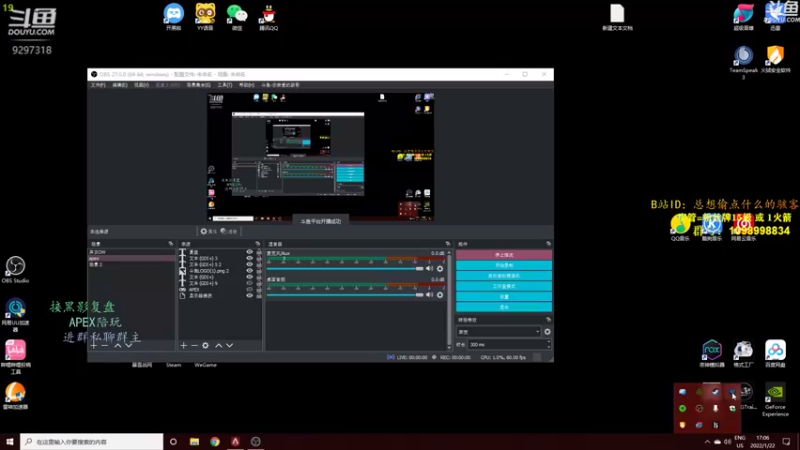Open 编辑(E) menu in OBS
800x450 pixels.
(x=119, y=85)
